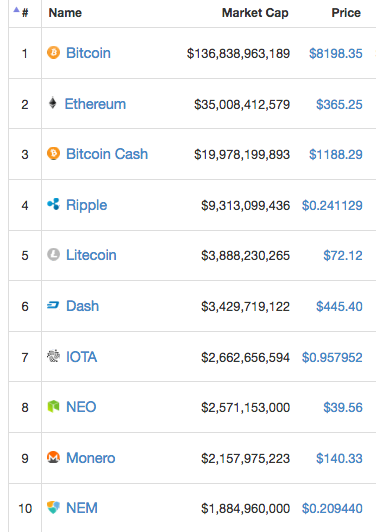Sort by the Market Cap column header
Screen dimensions: 376x532
pyautogui.click(x=255, y=13)
